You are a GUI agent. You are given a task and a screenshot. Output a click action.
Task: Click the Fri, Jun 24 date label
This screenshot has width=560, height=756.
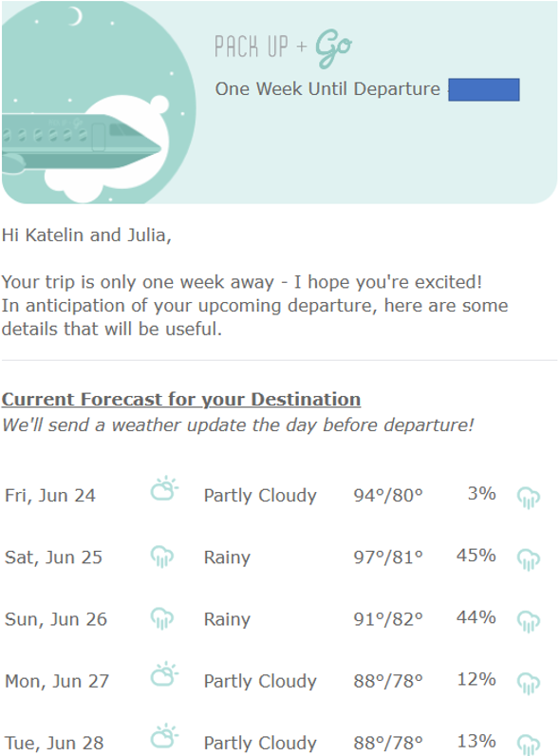[50, 496]
